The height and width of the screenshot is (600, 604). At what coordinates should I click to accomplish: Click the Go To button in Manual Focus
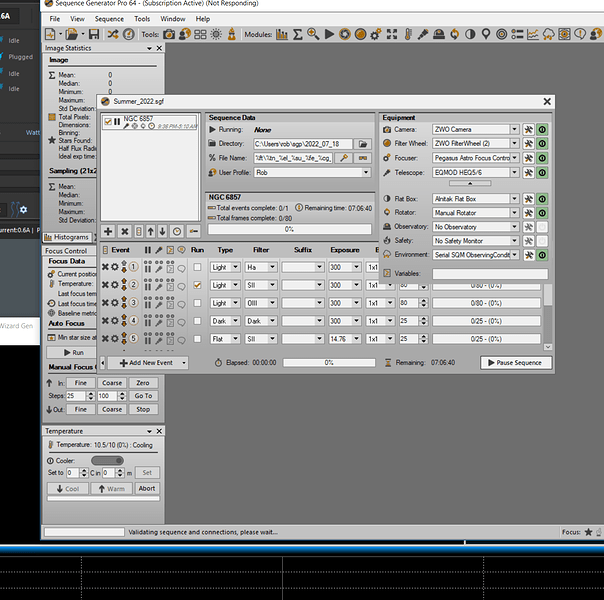click(143, 396)
